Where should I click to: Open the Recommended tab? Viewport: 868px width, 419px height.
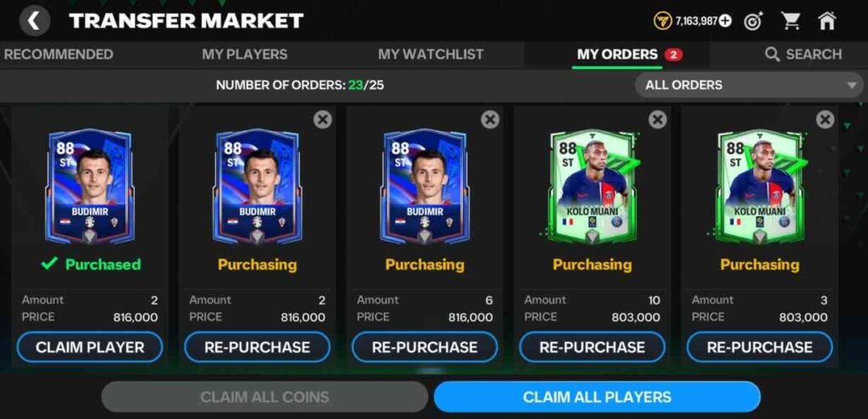[x=58, y=54]
